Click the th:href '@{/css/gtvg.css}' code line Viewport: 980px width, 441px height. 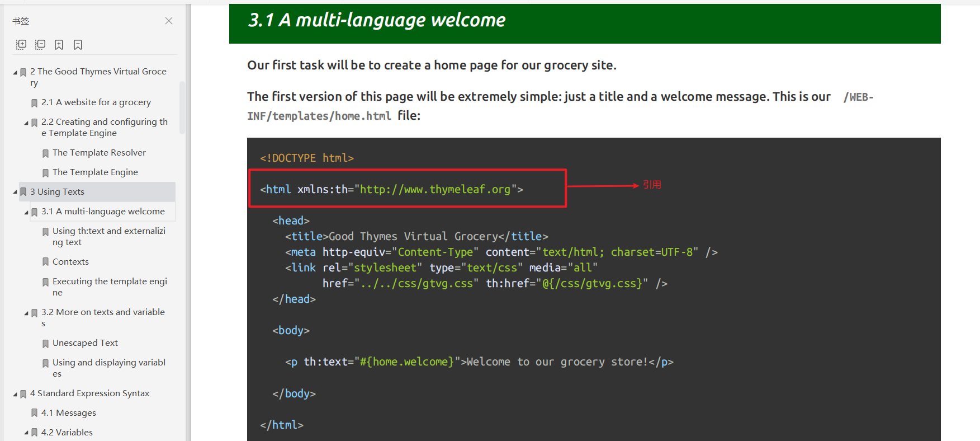click(495, 283)
